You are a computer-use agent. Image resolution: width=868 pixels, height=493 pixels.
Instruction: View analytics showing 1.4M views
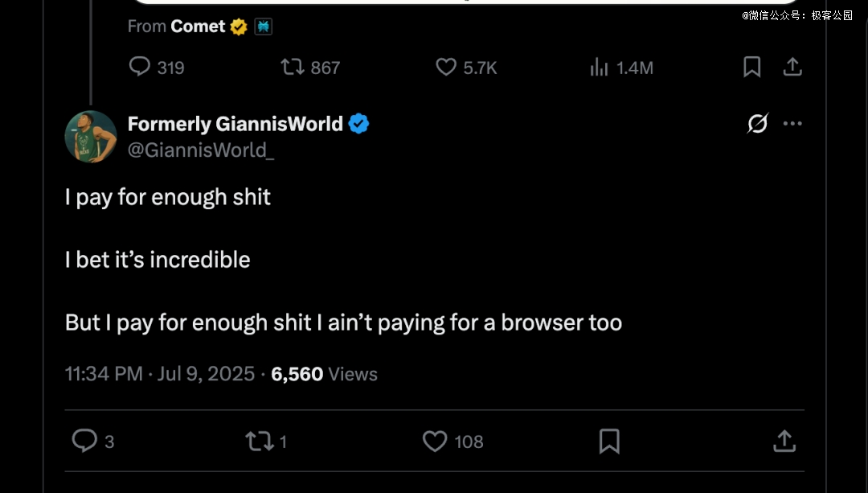tap(600, 67)
